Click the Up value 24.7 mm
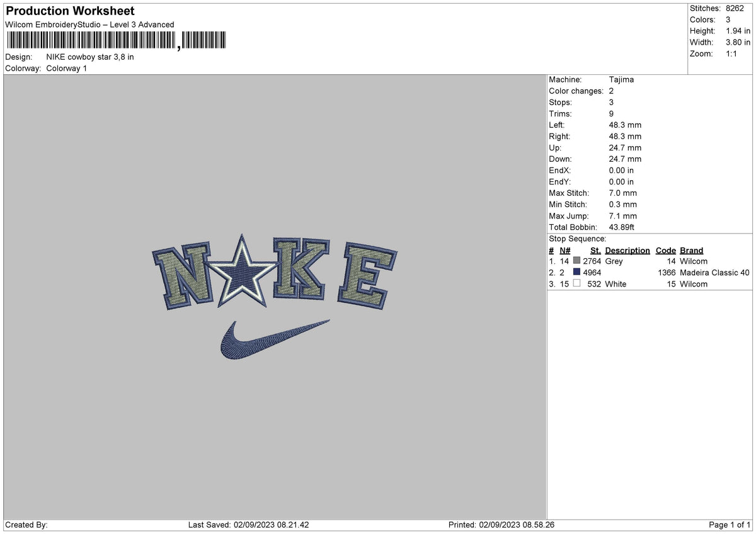756x534 pixels. (625, 148)
